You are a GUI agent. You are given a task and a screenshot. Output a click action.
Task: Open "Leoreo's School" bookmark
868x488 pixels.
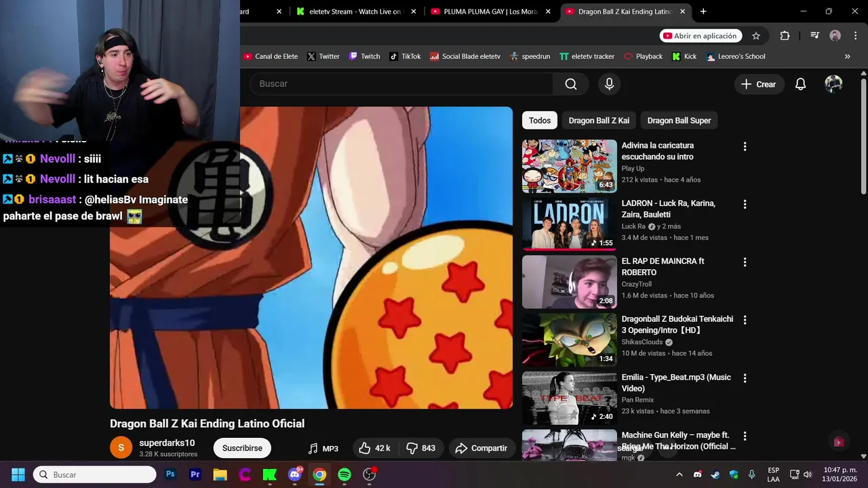click(736, 56)
